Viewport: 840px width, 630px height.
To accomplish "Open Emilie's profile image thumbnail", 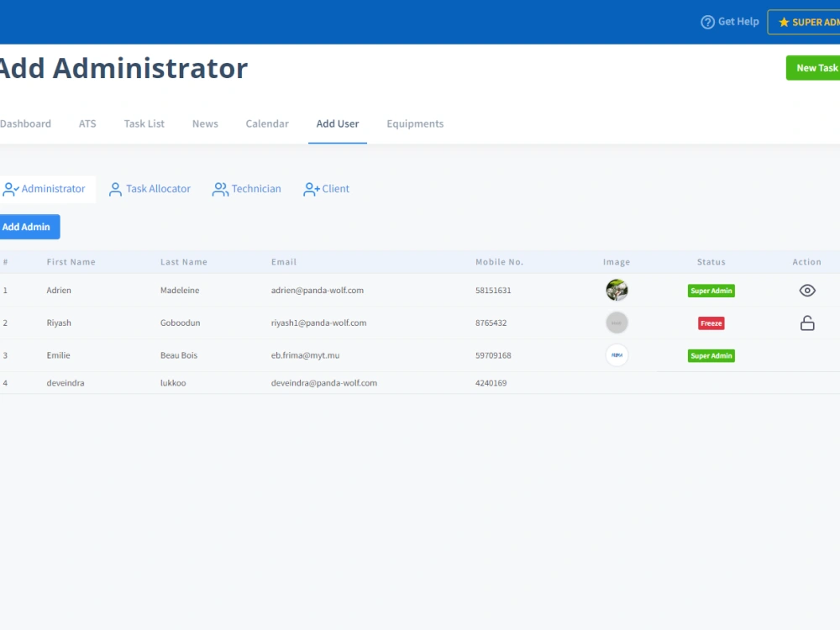I will (x=617, y=355).
